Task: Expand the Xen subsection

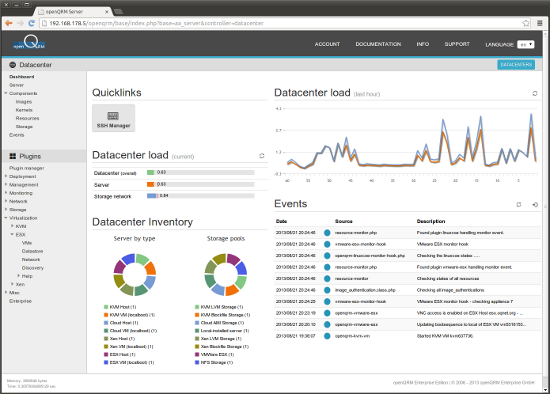Action: click(12, 284)
